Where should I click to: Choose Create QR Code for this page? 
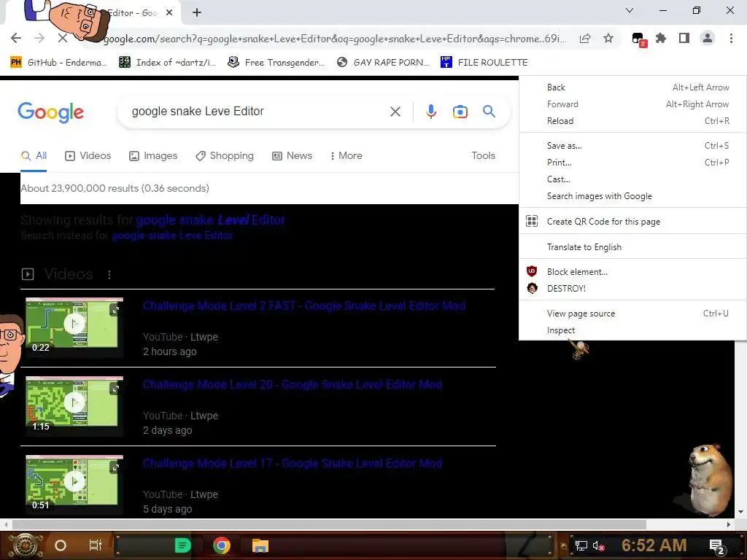pyautogui.click(x=632, y=222)
